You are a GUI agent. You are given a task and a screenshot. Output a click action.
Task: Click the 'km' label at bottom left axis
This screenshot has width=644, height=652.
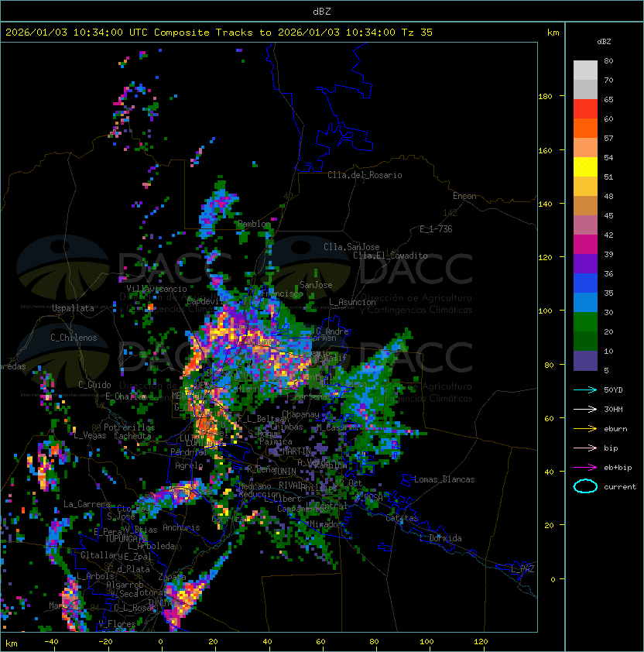pos(12,643)
